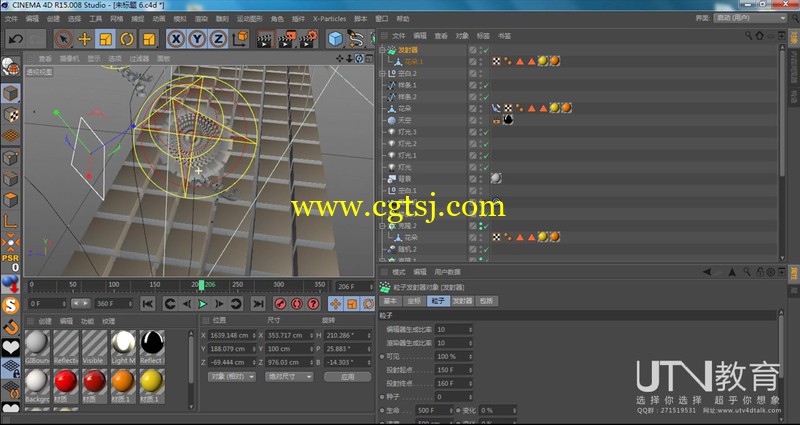Open the 文件 menu in main menu bar
This screenshot has width=800, height=425.
tap(11, 19)
